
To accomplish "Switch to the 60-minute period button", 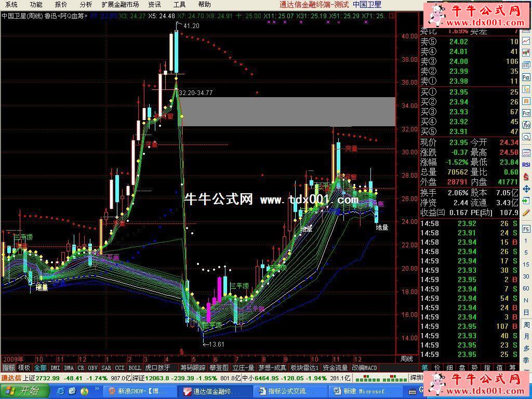I will (526, 289).
